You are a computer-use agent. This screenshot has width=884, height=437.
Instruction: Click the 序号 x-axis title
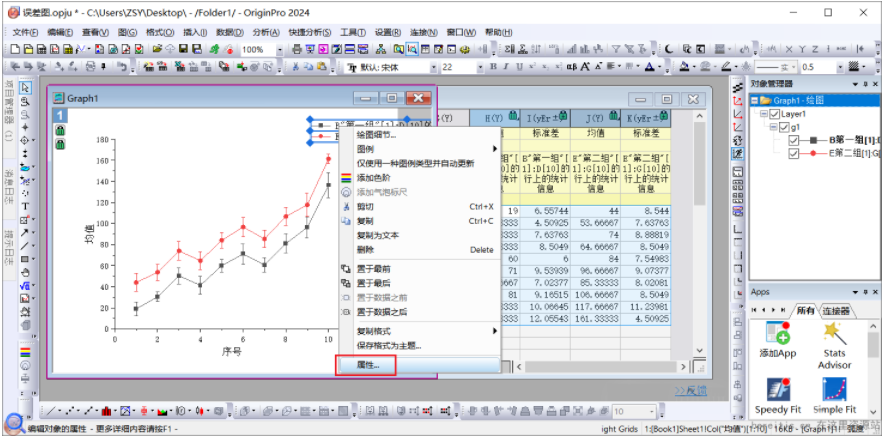tap(231, 352)
